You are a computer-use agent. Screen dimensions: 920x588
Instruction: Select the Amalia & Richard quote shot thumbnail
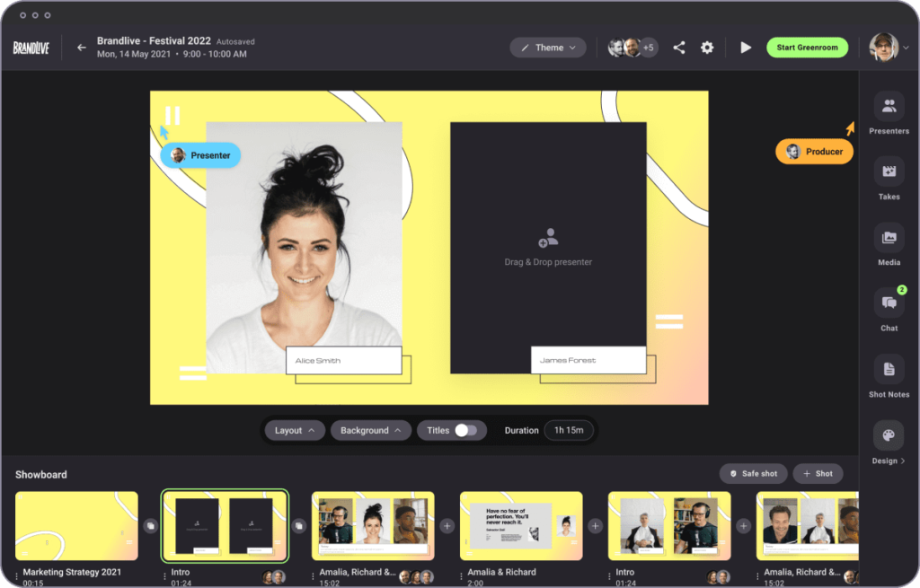click(521, 526)
